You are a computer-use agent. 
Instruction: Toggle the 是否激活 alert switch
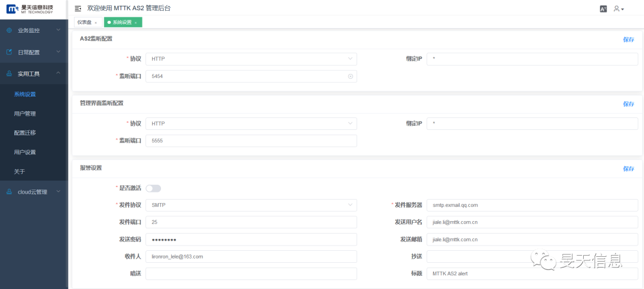coord(153,188)
